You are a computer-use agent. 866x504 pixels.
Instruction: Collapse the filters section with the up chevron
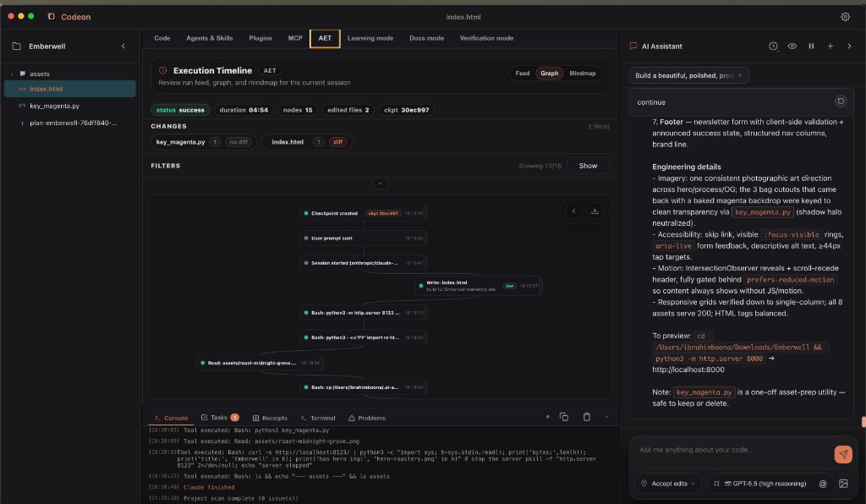coord(380,184)
